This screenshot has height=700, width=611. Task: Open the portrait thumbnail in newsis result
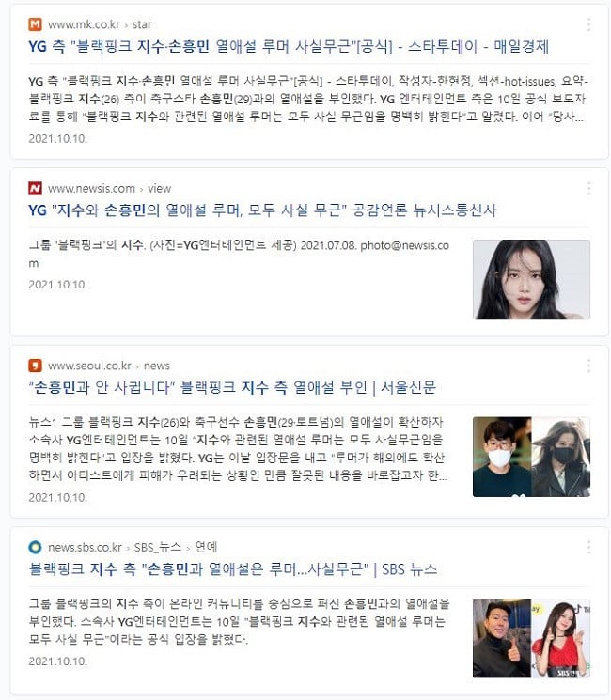tap(531, 279)
